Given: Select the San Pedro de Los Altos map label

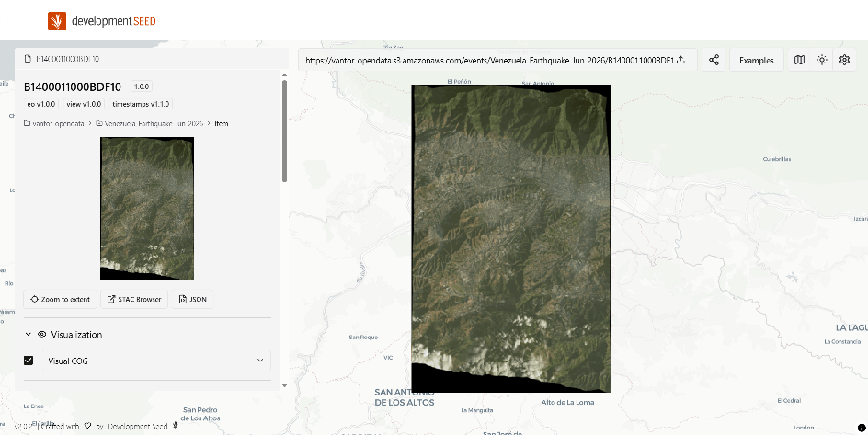Looking at the screenshot, I should coord(201,414).
